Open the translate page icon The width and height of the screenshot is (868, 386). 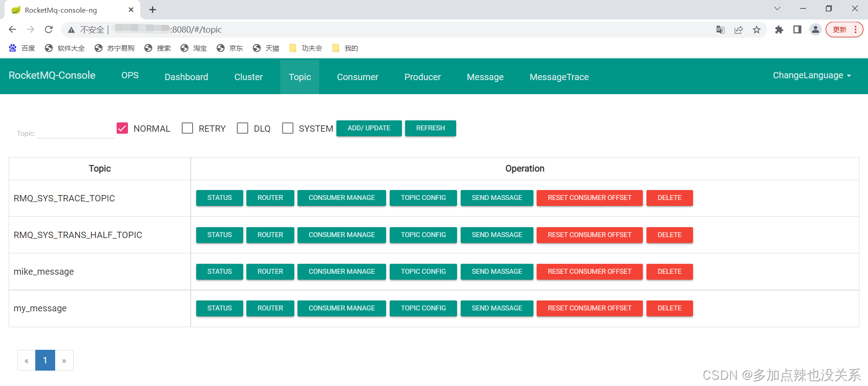click(721, 30)
